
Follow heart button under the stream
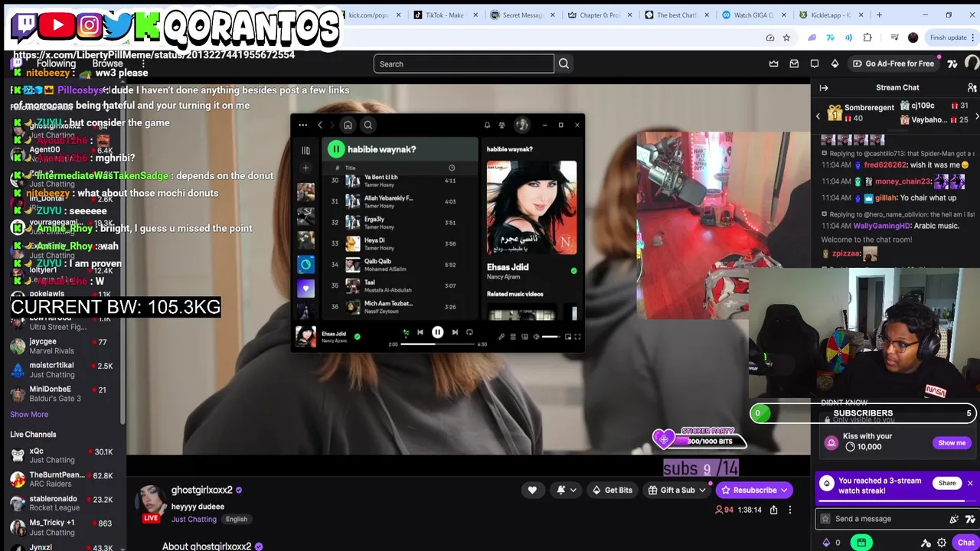point(532,491)
